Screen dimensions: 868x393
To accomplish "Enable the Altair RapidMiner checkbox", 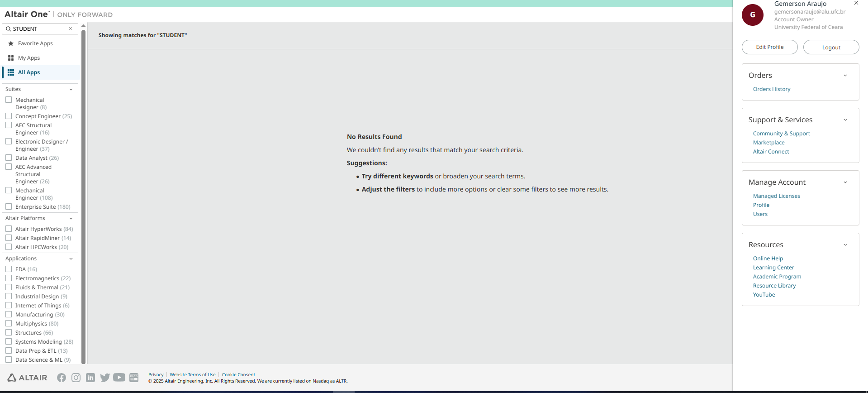I will click(9, 238).
